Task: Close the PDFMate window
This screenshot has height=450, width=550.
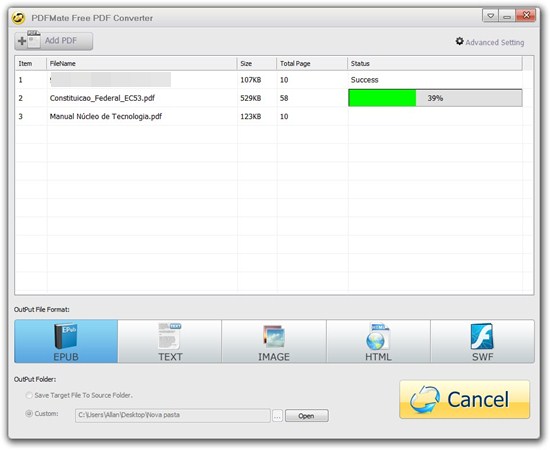Action: click(525, 16)
